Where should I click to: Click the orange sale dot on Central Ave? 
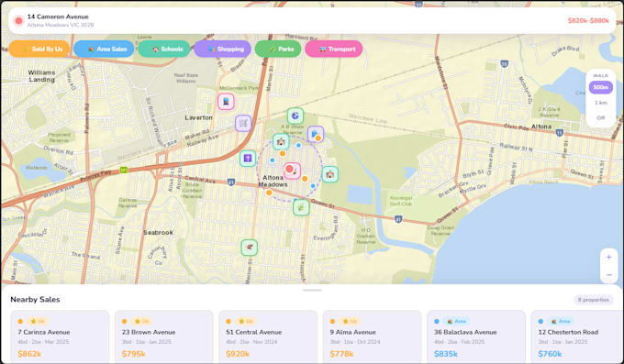click(269, 193)
